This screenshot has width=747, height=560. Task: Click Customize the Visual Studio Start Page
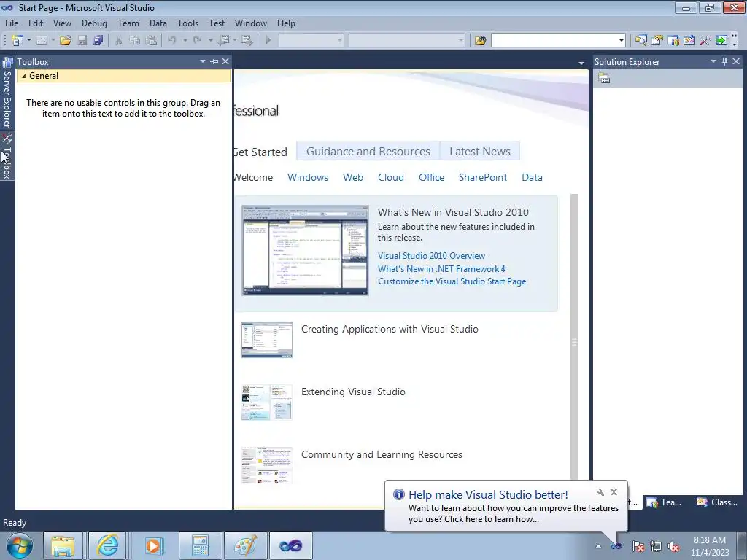[x=452, y=281]
